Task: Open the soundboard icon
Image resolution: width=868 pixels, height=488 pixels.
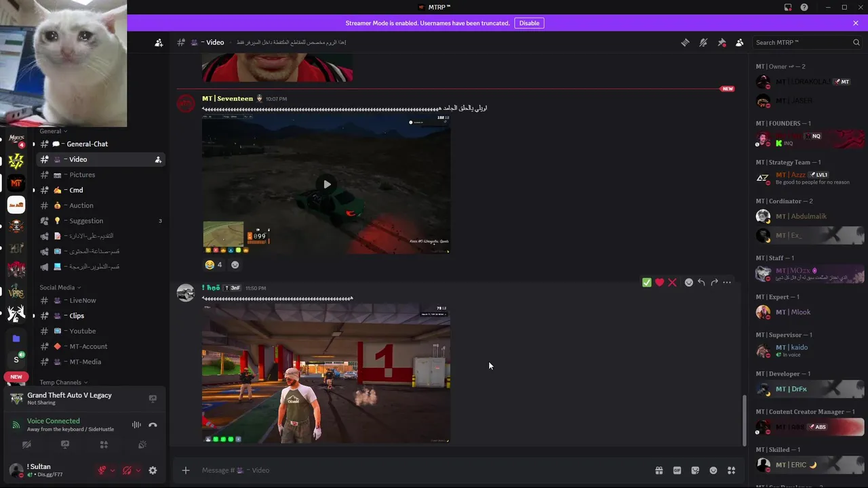Action: tap(142, 445)
